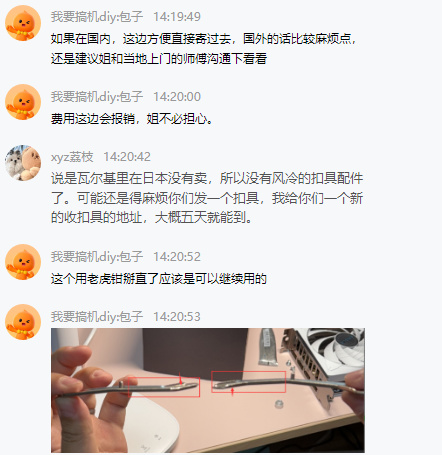The width and height of the screenshot is (442, 455).
Task: Click the 14:20:52 timestamp
Action: tap(177, 257)
